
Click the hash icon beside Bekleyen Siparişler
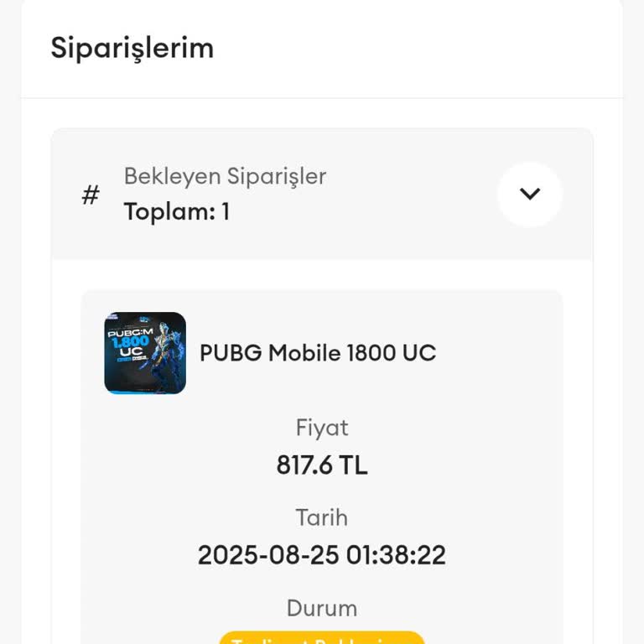(91, 195)
